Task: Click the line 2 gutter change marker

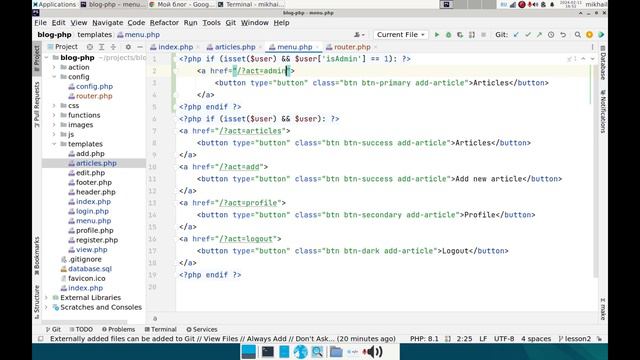Action: point(175,71)
